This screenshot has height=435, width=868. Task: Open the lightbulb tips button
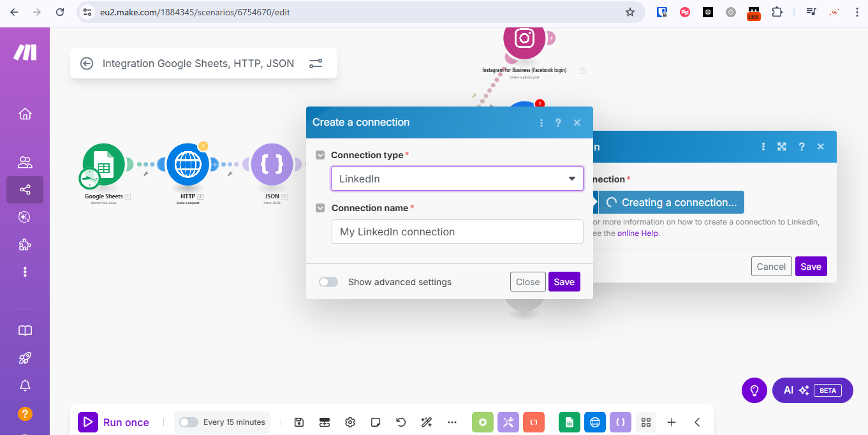754,390
